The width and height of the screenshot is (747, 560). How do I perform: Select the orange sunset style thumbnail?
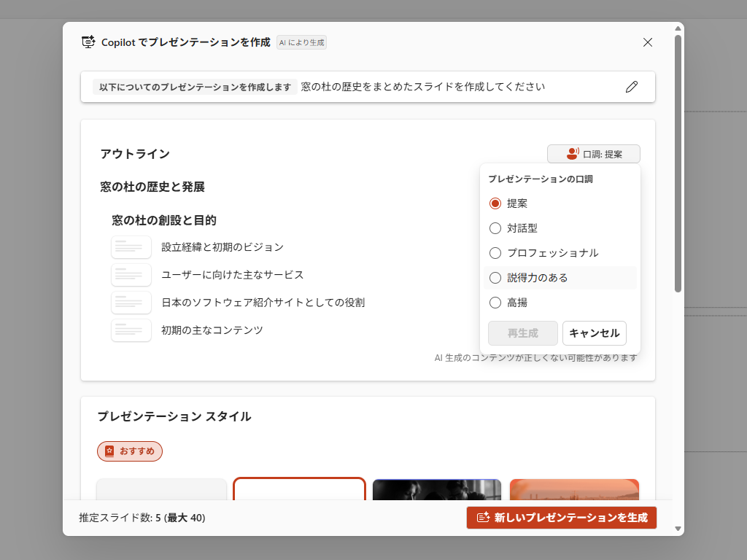point(574,489)
